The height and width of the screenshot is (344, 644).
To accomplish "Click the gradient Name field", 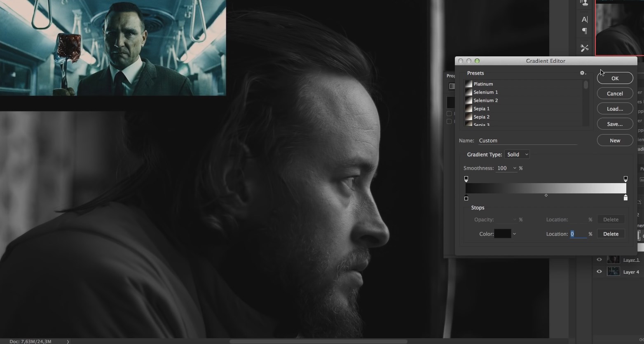I will point(527,140).
